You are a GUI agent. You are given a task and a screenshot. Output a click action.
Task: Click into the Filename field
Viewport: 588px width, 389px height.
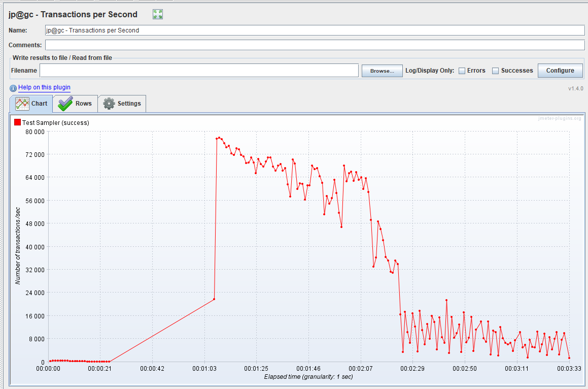(x=199, y=71)
